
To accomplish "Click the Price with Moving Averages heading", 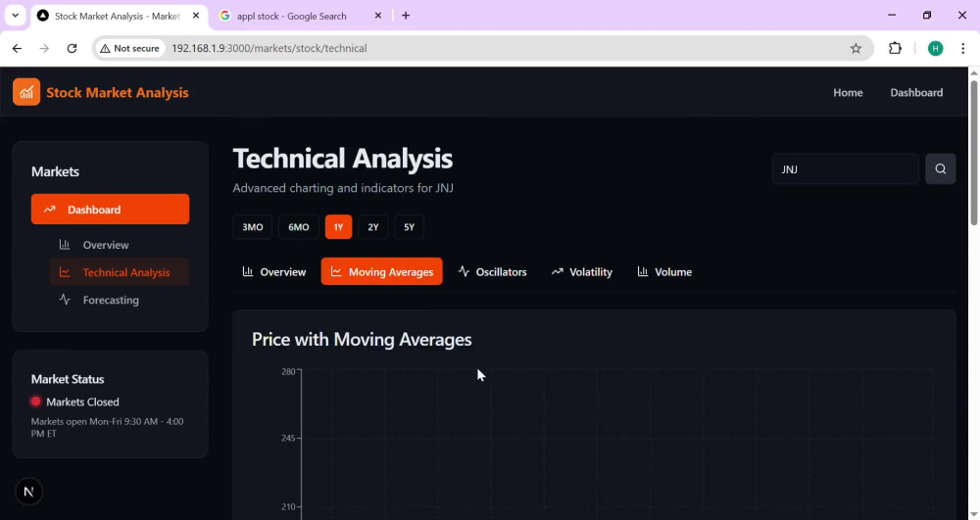I will 362,340.
